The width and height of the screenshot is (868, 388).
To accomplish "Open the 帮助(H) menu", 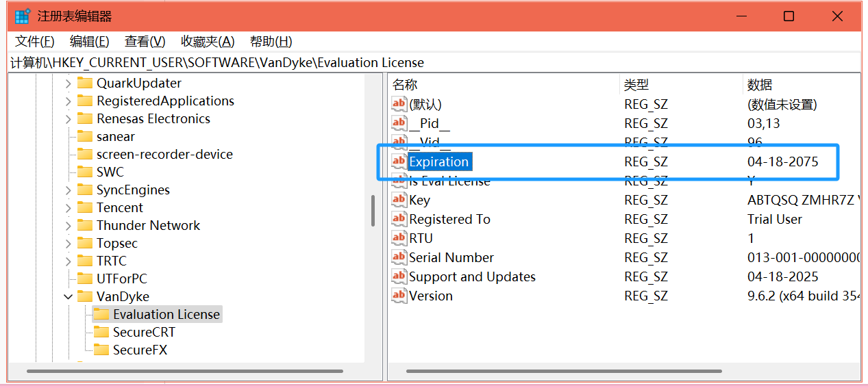I will point(271,41).
